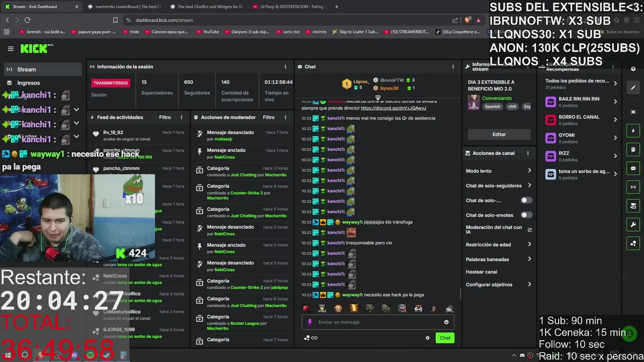The image size is (644, 362).
Task: Toggle Chat de solo-emotes switch
Action: 526,215
